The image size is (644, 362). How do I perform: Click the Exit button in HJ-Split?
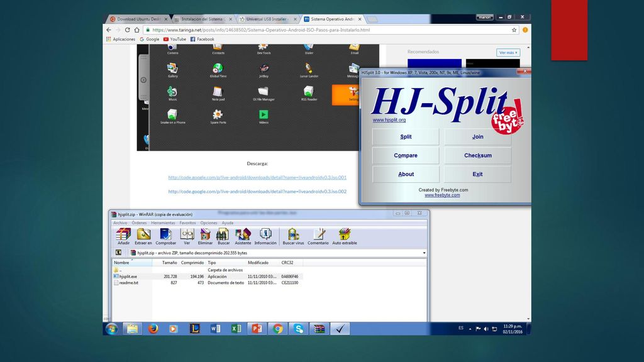478,174
